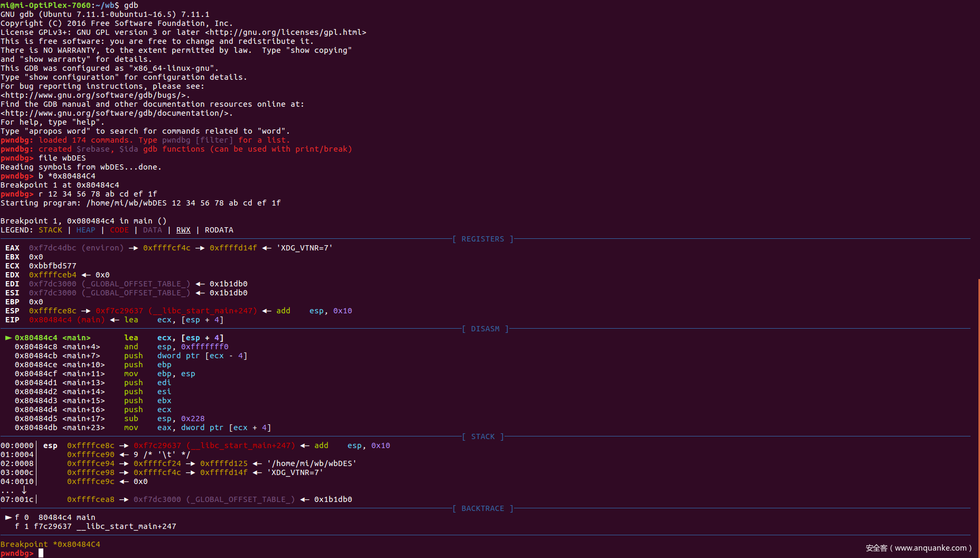This screenshot has height=558, width=980.
Task: Open the GDB documentation URL
Action: tap(116, 113)
